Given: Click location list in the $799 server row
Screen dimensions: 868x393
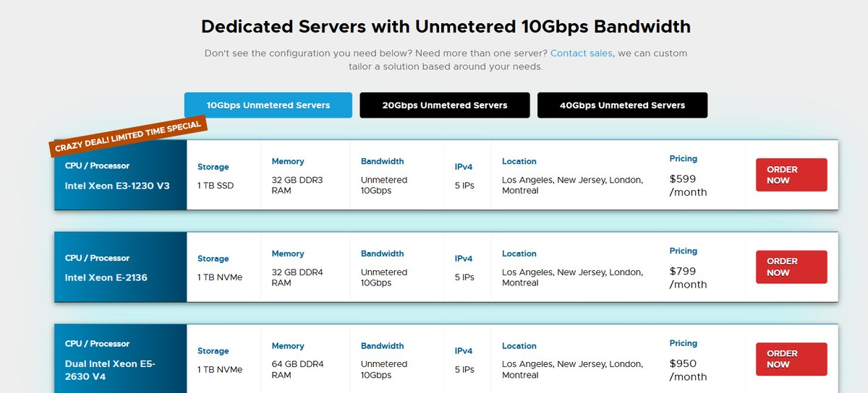Looking at the screenshot, I should [572, 277].
